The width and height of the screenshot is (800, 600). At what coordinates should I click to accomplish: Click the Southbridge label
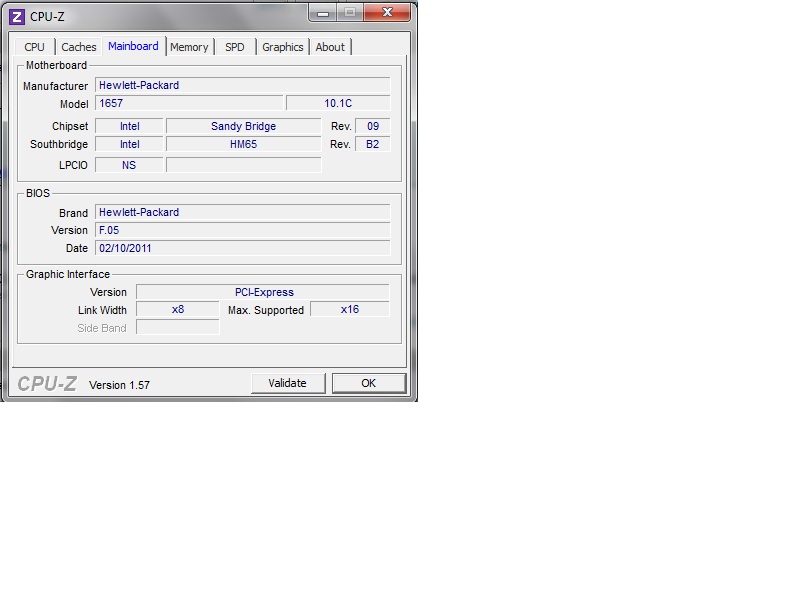pos(59,144)
